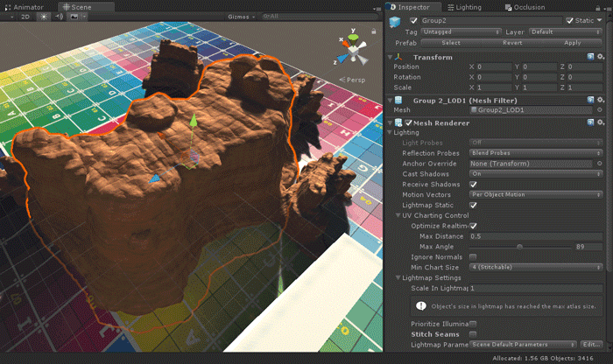Toggle the Stitch Seams checkbox
Viewport: 613px width, 364px height.
(x=474, y=333)
